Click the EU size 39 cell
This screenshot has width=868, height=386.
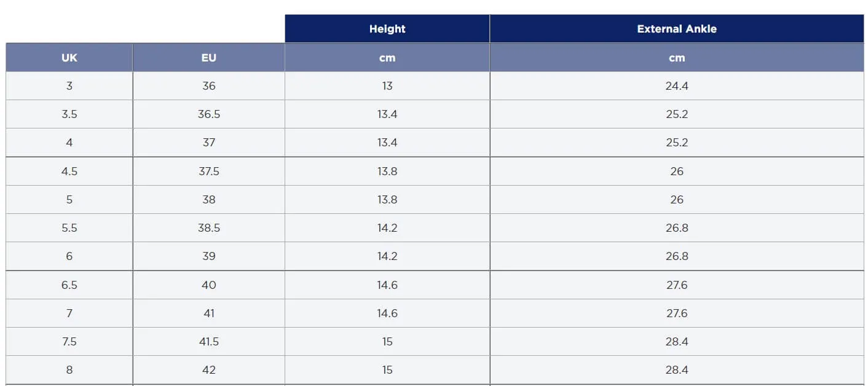[209, 256]
